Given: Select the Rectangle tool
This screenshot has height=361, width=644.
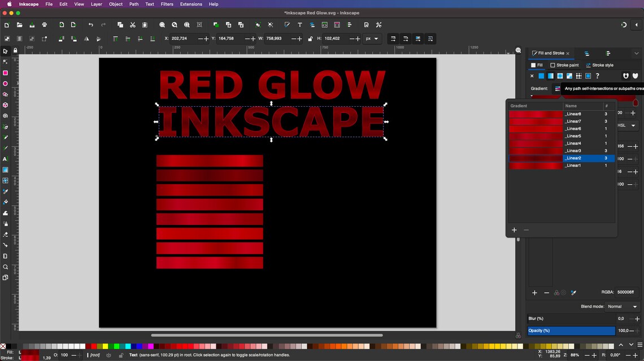Looking at the screenshot, I should point(6,72).
